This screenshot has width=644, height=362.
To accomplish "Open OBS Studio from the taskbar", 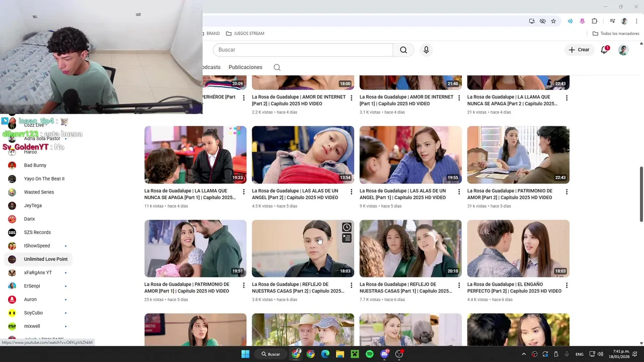I will tap(399, 354).
